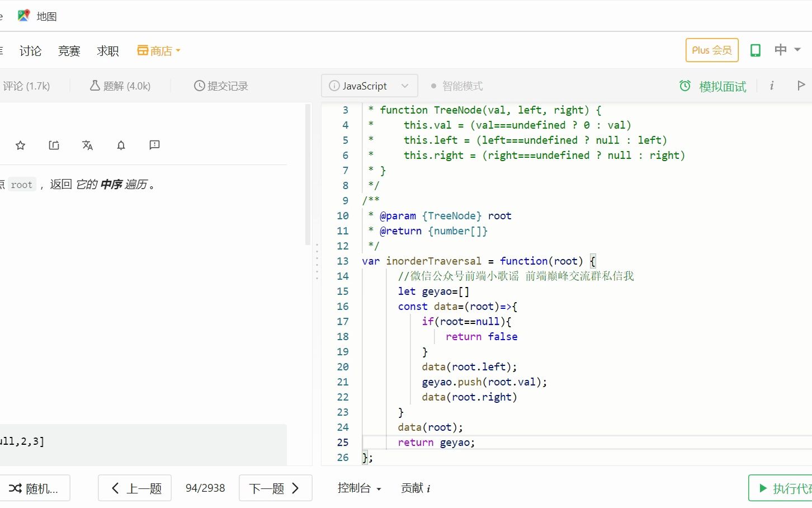
Task: Open the 提交记录 submissions tab
Action: (221, 86)
